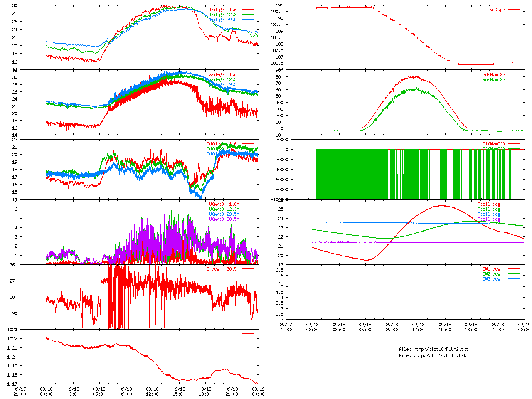Image resolution: width=532 pixels, height=399 pixels.
Task: Select the "Ts(deg) 1.6m" legend entry
Action: [223, 75]
